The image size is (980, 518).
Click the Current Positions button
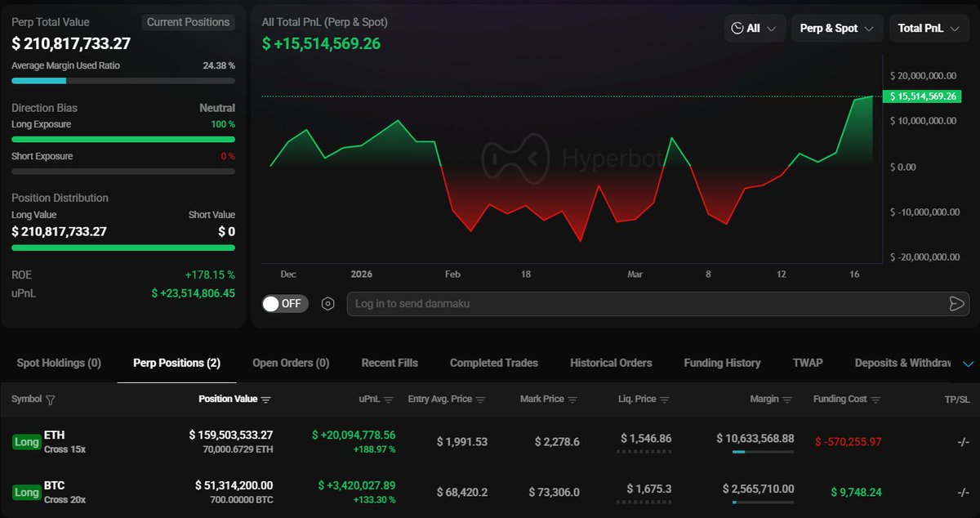pyautogui.click(x=188, y=22)
